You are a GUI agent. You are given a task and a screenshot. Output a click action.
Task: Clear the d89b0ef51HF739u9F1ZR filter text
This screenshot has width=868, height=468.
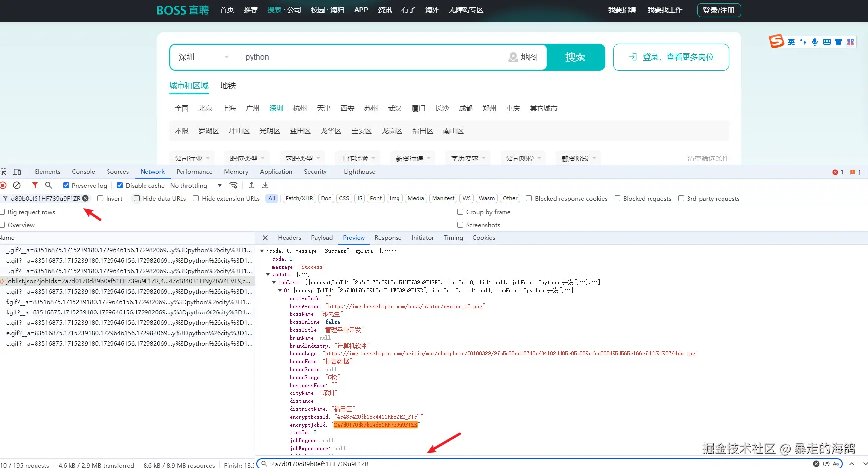(x=85, y=198)
